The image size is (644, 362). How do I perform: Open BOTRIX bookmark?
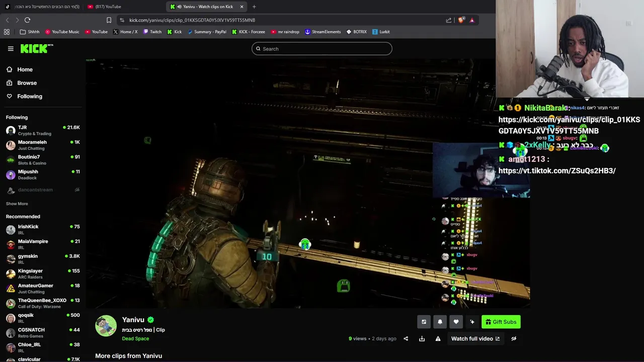(x=356, y=32)
